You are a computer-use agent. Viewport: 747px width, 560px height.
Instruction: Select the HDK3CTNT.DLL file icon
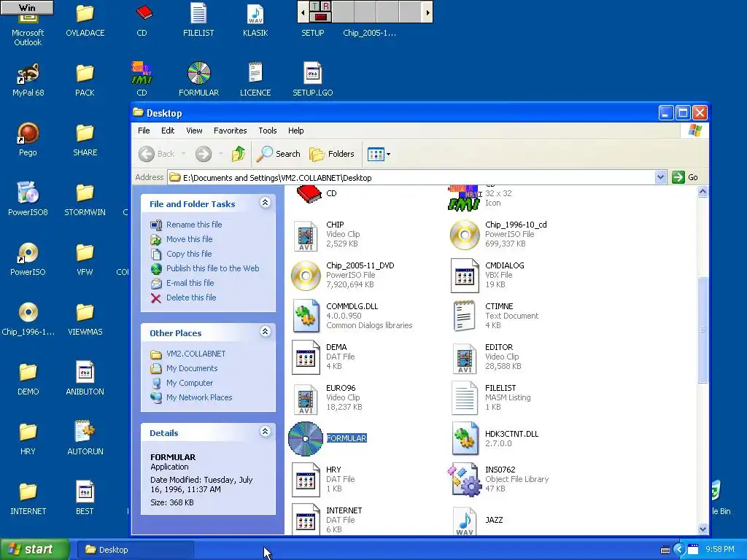point(465,438)
